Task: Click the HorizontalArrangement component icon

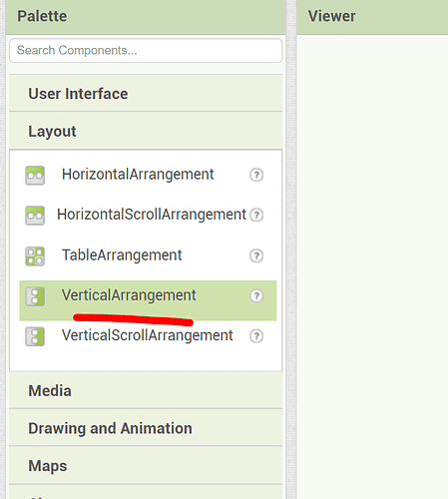Action: 35,176
